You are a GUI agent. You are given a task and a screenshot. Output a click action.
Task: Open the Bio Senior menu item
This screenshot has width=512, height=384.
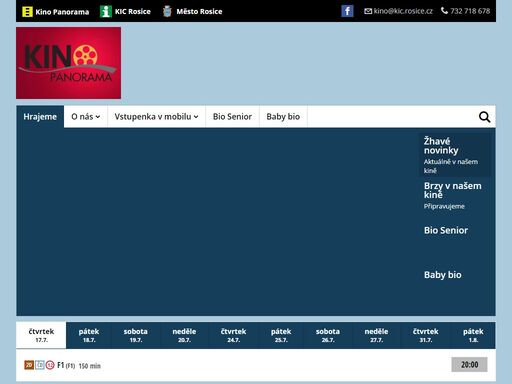(232, 117)
